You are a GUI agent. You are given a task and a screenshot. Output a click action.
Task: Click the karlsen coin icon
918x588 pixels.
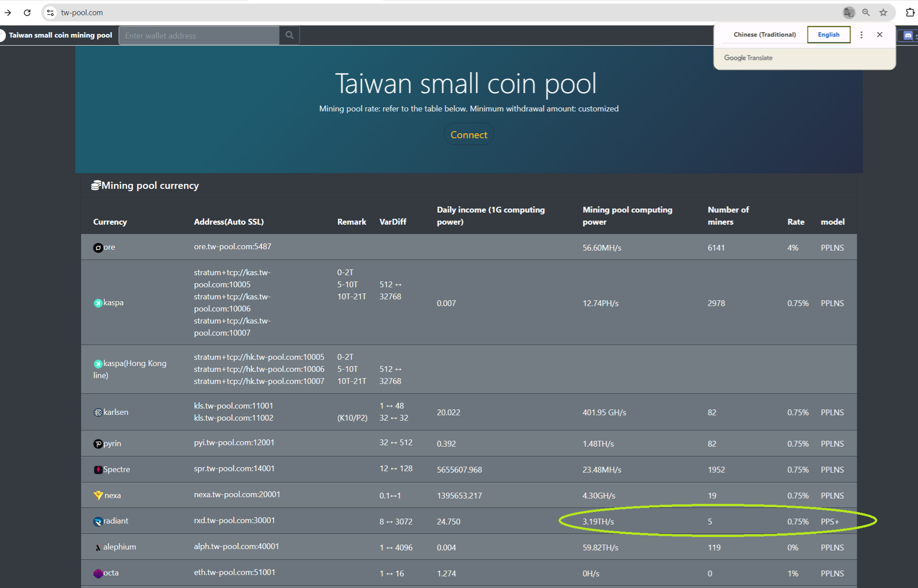pos(98,413)
